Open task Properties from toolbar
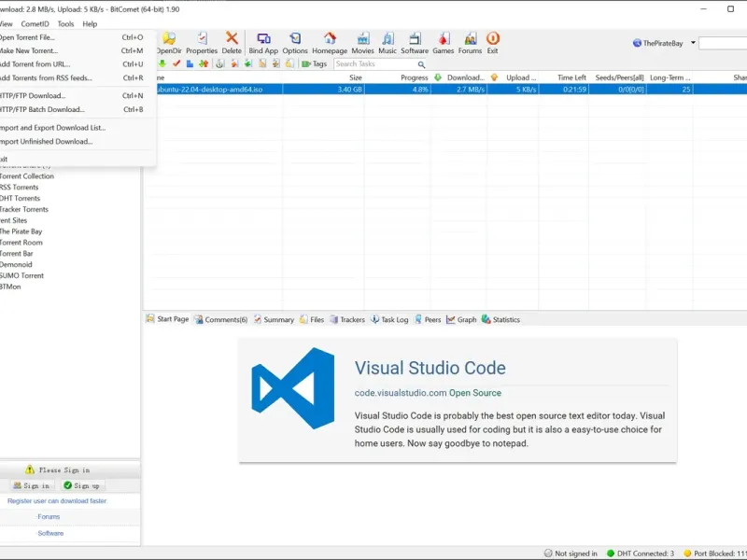 pyautogui.click(x=202, y=43)
